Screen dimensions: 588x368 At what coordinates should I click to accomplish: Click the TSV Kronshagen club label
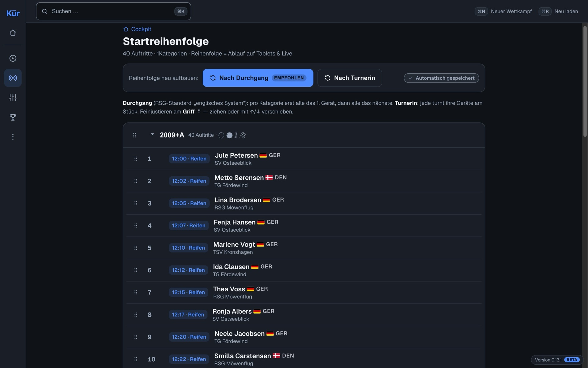pos(233,252)
